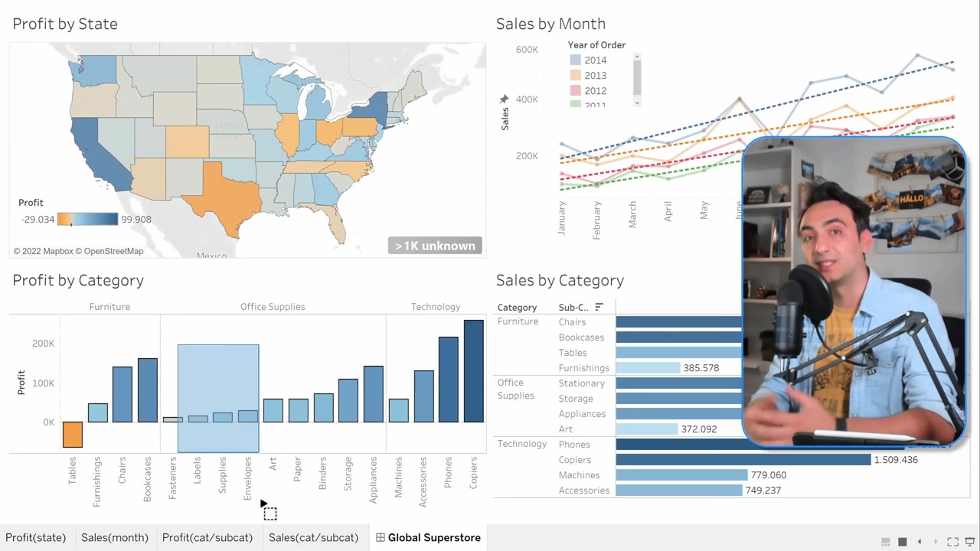Screen dimensions: 980x551
Task: Click the pin icon on the Sales axis
Action: [x=504, y=99]
